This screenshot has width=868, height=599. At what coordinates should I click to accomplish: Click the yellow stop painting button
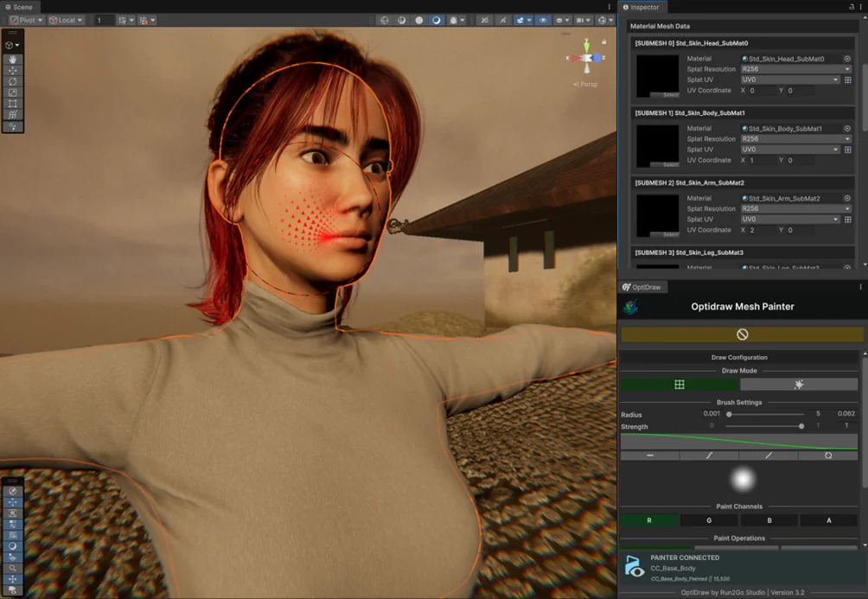[x=743, y=335]
